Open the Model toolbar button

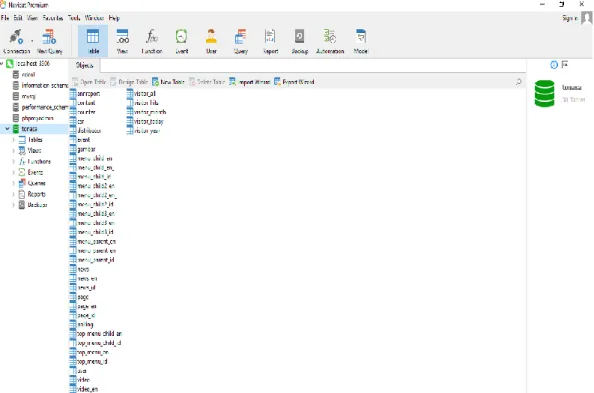coord(361,41)
